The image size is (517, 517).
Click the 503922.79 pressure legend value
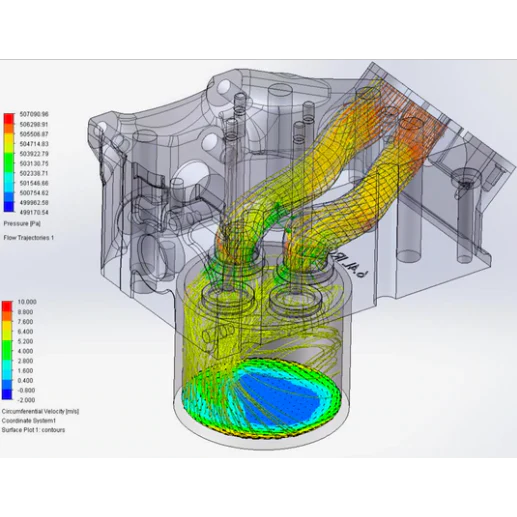34,154
